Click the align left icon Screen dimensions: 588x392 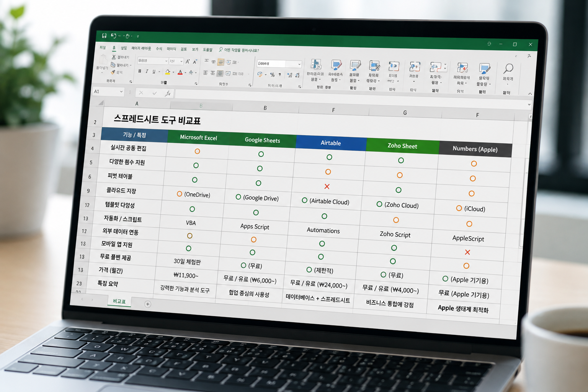pos(205,73)
